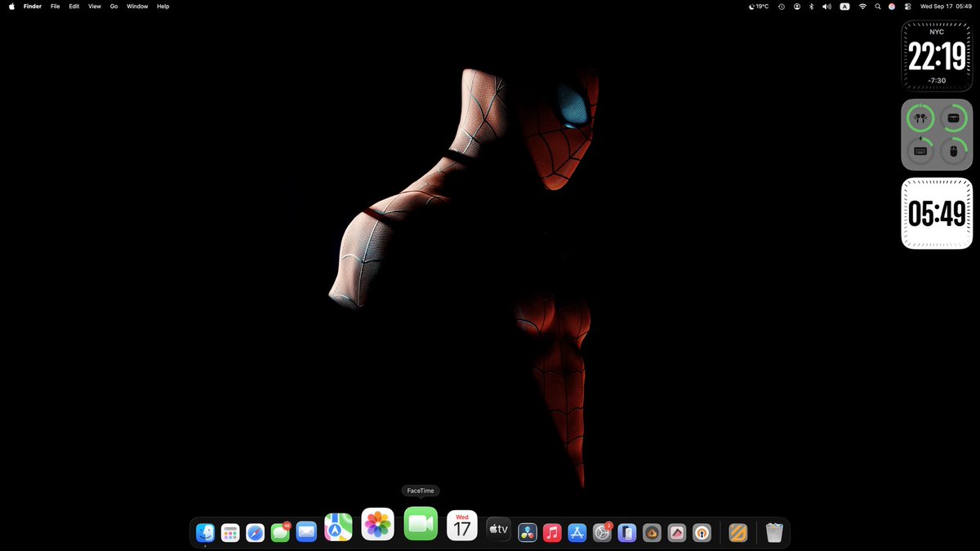980x551 pixels.
Task: Open Calendar showing Wed 17
Action: (x=462, y=526)
